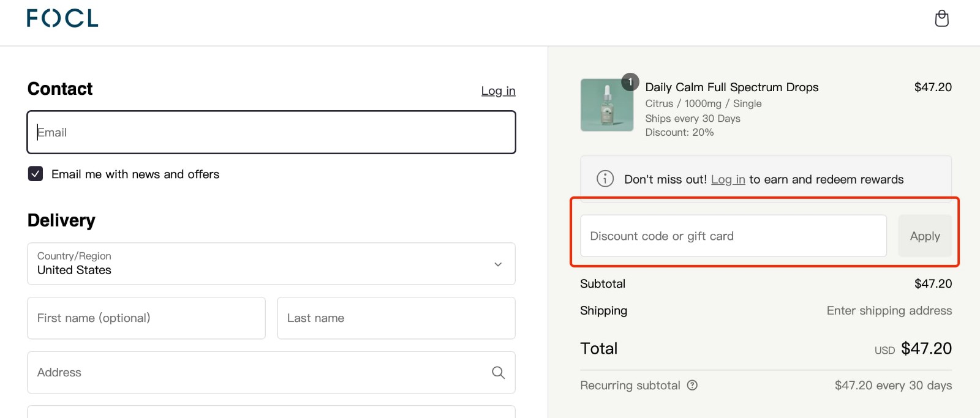Select the product title 'Daily Calm Full Spectrum Drops'
The image size is (980, 418).
[x=731, y=87]
